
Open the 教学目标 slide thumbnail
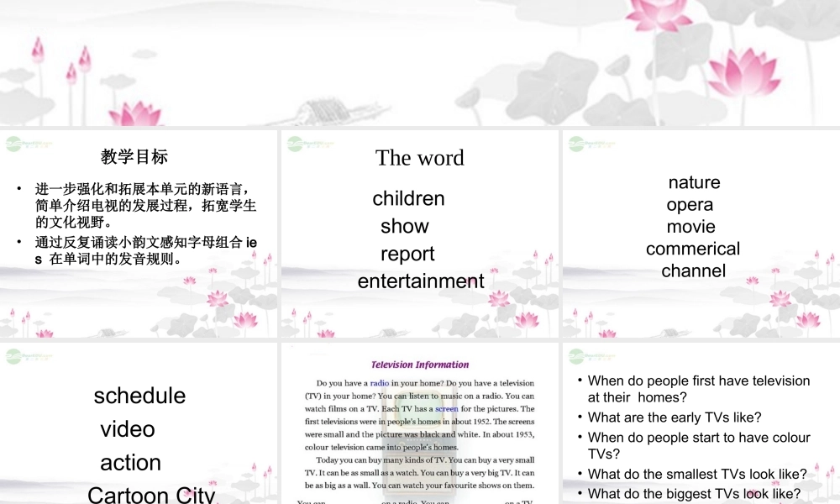pos(139,234)
